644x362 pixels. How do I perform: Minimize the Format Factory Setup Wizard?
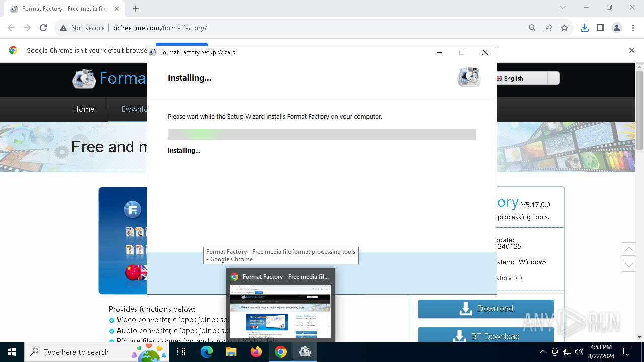(x=439, y=52)
